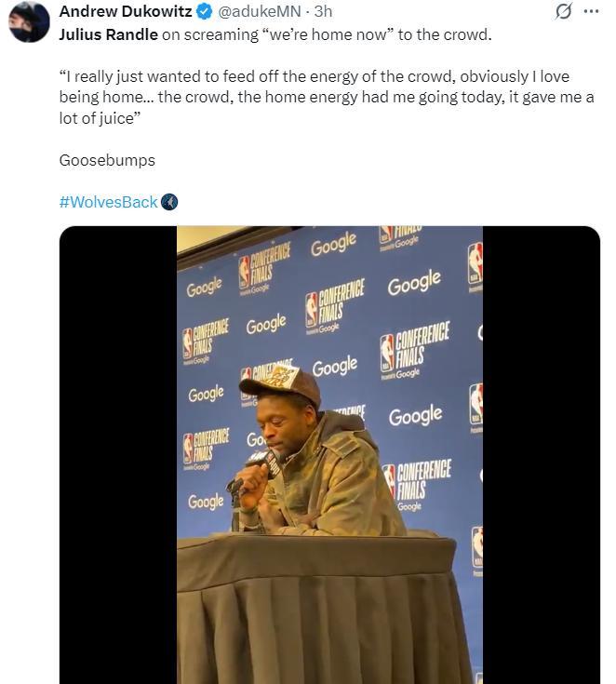Screen dimensions: 616x684
Task: Open the #WolvesBack hashtag
Action: (x=108, y=202)
